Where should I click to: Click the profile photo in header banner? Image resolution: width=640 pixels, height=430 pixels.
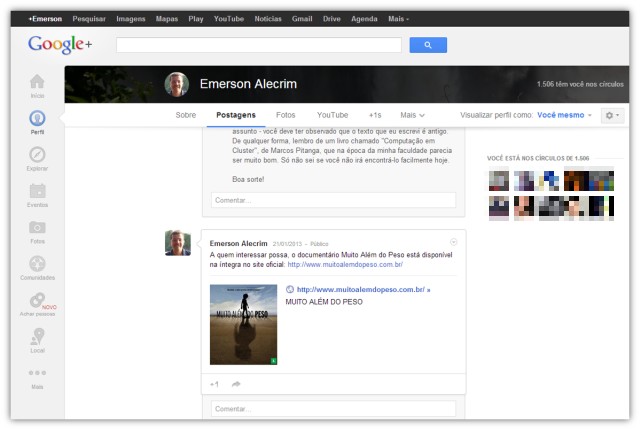[x=177, y=84]
